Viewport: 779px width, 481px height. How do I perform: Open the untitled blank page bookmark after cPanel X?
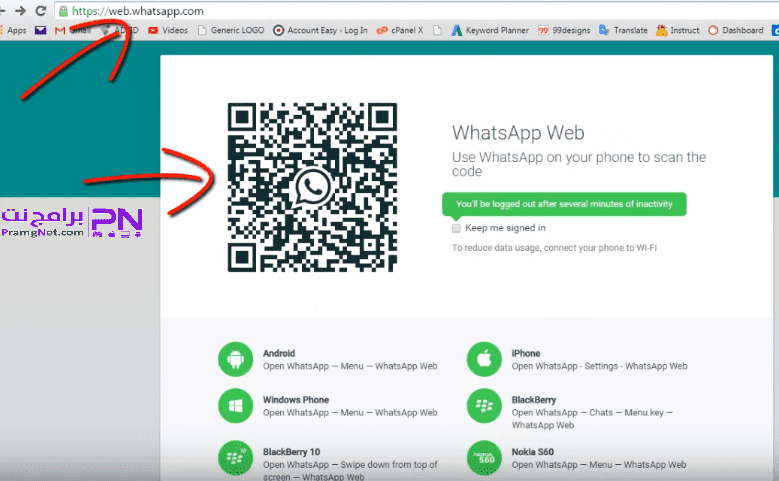pyautogui.click(x=437, y=30)
